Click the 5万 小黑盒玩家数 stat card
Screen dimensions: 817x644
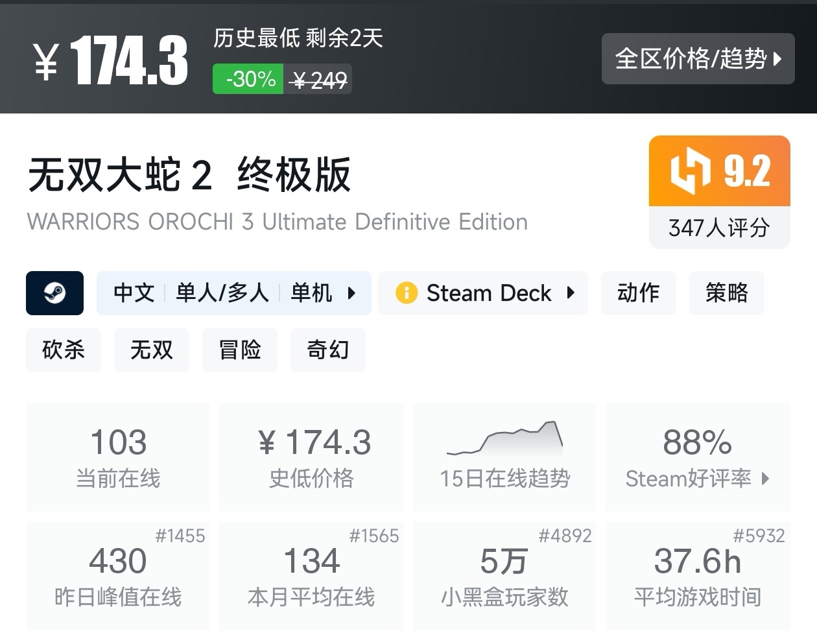pos(504,576)
